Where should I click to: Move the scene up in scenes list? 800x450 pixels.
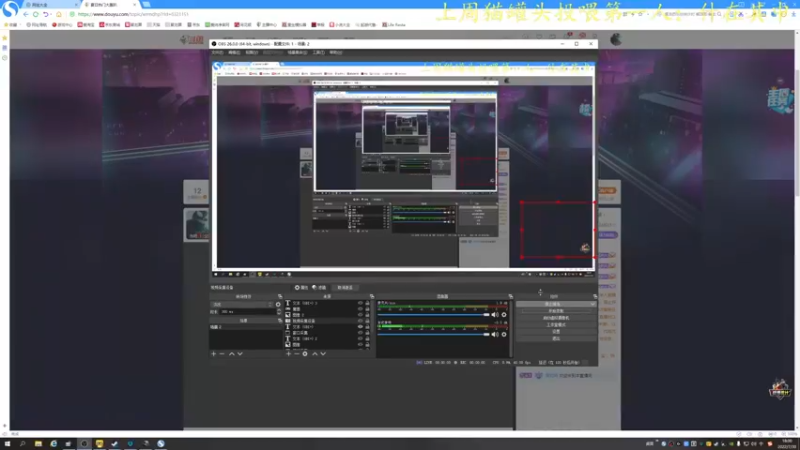[232, 354]
